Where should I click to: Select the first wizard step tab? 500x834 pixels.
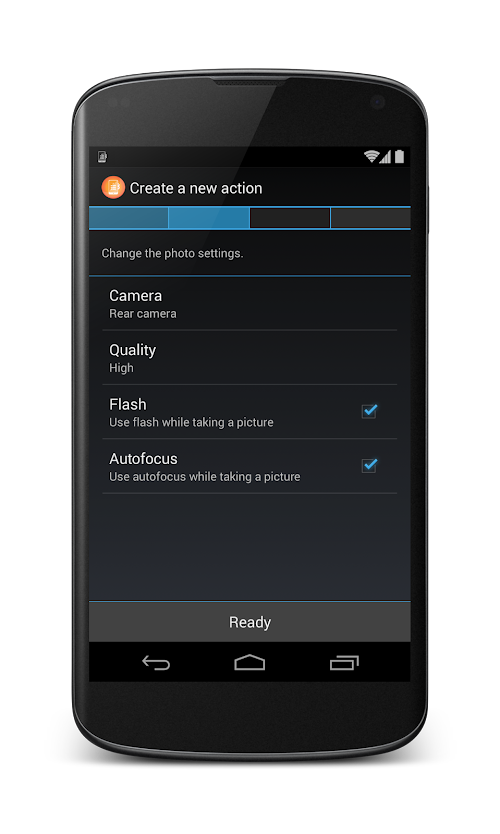[x=128, y=218]
